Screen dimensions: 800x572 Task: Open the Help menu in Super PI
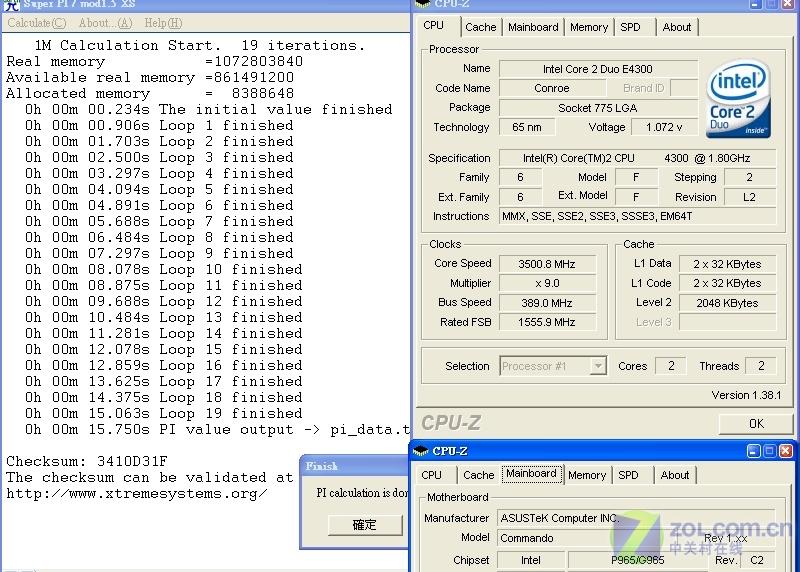163,23
